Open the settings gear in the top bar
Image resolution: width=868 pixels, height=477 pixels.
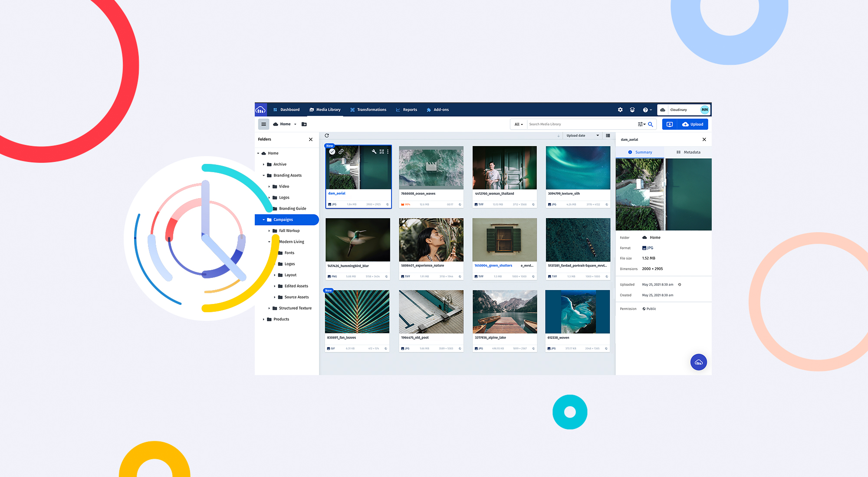coord(620,110)
